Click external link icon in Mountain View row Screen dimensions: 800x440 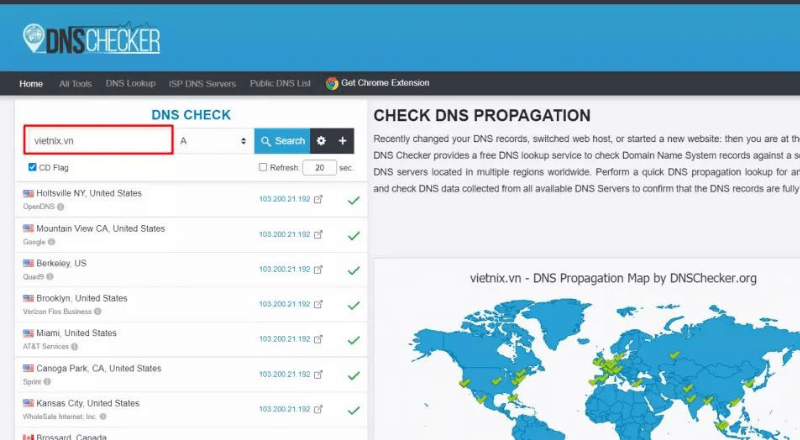(318, 234)
